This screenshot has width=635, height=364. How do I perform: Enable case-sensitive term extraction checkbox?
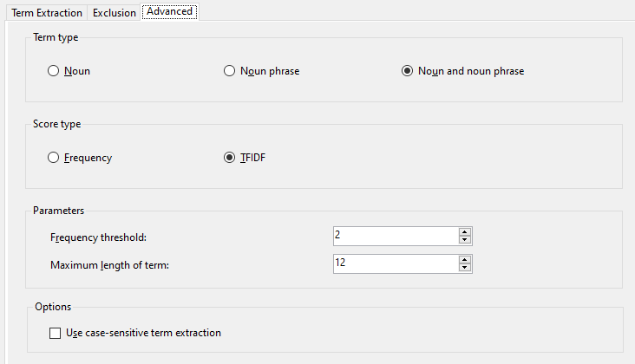(56, 333)
